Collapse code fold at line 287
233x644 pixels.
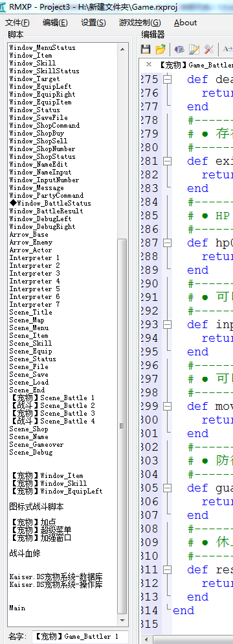pos(167,243)
